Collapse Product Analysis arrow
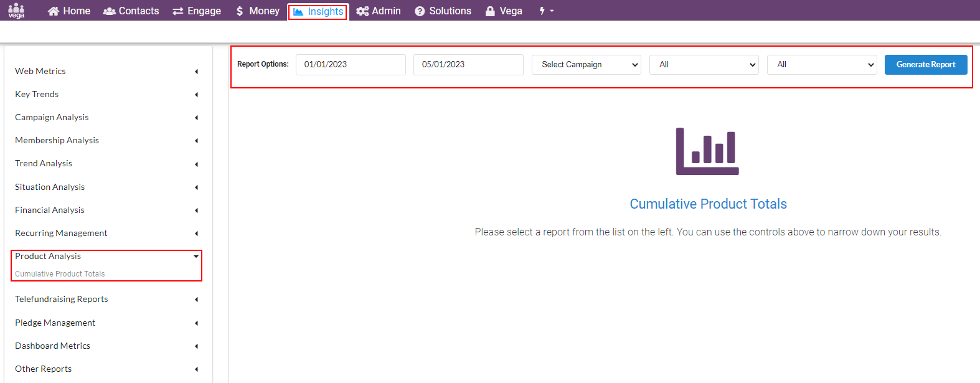Screen dimensions: 980x383 click(x=196, y=256)
